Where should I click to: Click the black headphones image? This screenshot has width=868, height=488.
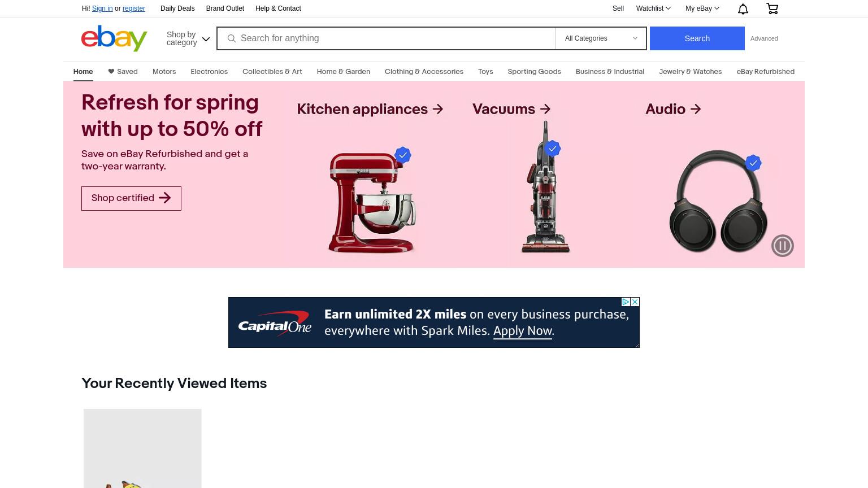(x=718, y=201)
